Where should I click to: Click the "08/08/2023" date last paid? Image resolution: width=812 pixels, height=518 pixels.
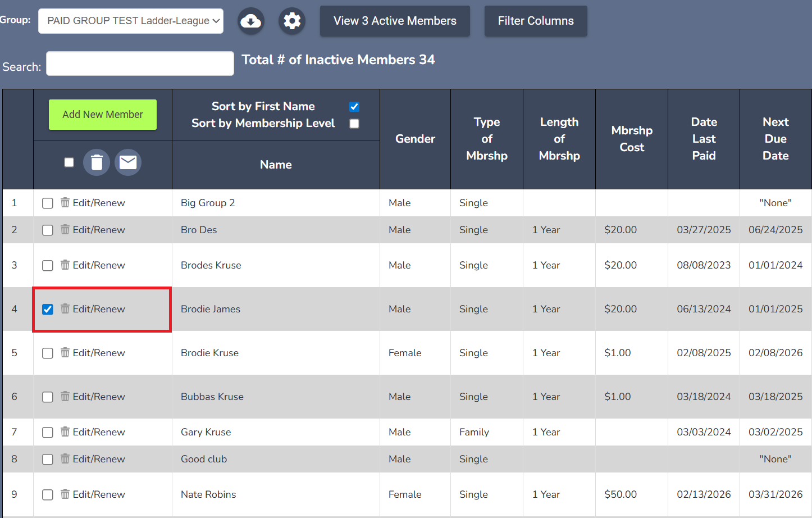click(704, 265)
